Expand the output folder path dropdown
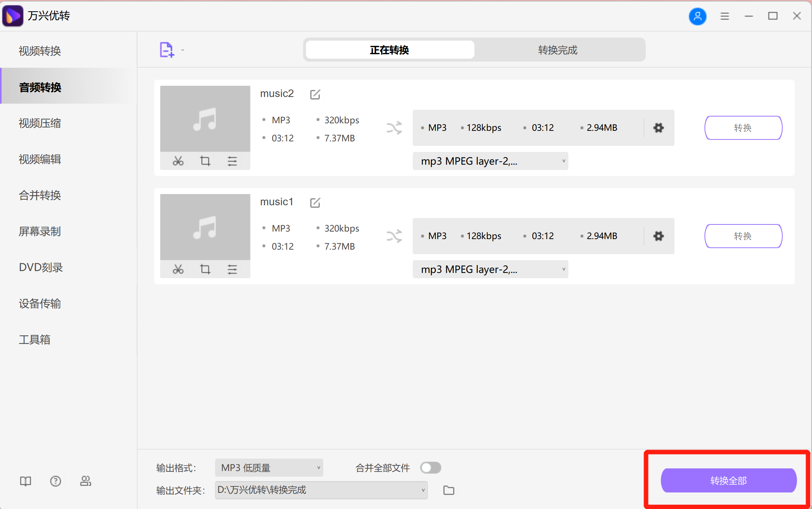Screen dimensions: 812x509 321,490
